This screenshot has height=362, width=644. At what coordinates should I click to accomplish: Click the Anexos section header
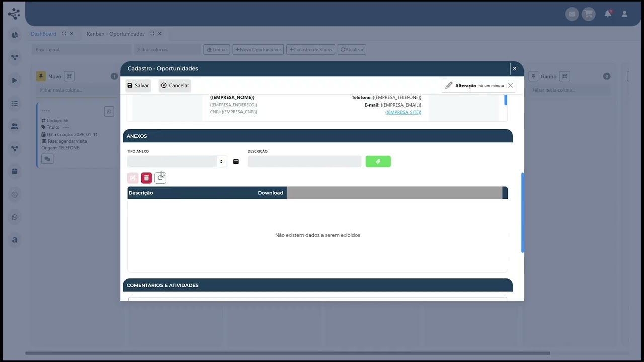317,136
